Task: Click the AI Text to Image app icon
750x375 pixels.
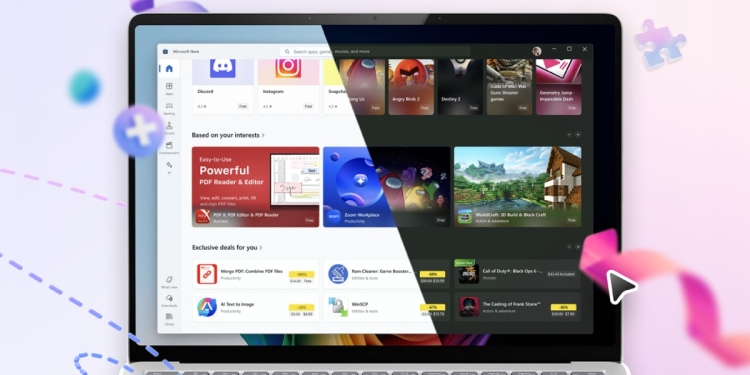Action: [x=207, y=307]
